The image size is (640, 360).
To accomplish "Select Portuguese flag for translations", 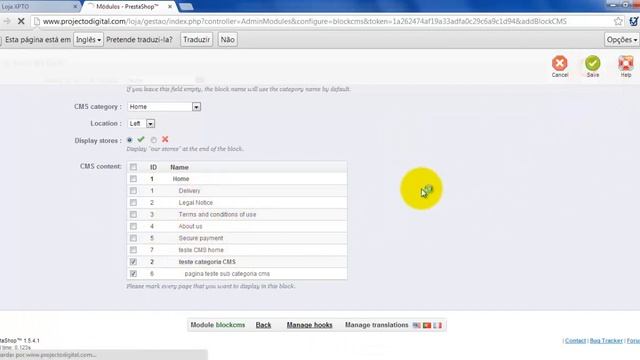I will pyautogui.click(x=427, y=325).
